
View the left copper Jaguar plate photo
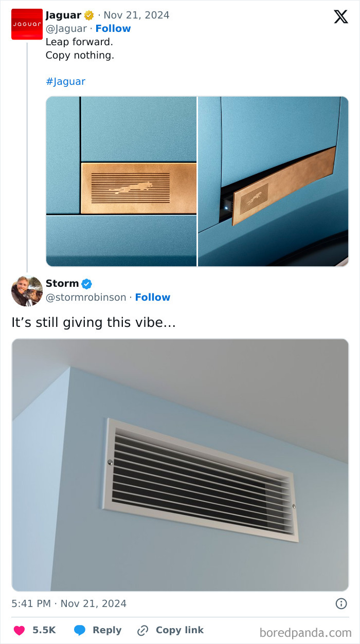pos(121,181)
